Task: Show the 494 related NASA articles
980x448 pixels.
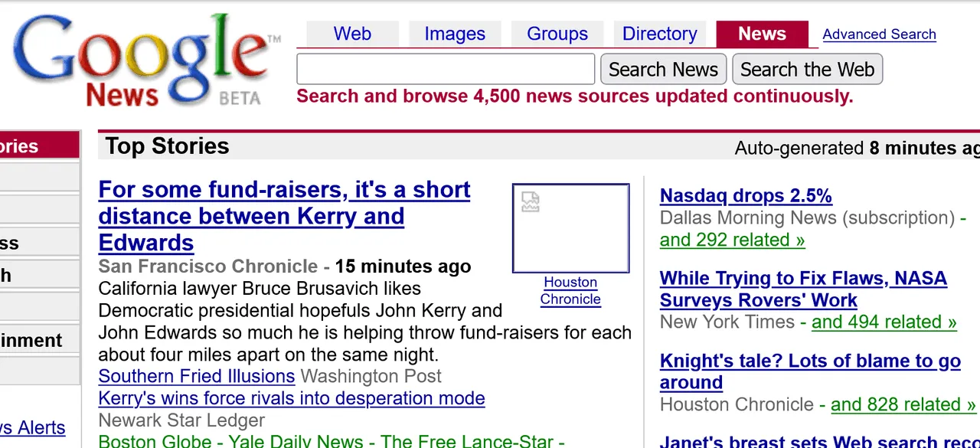Action: click(x=884, y=322)
